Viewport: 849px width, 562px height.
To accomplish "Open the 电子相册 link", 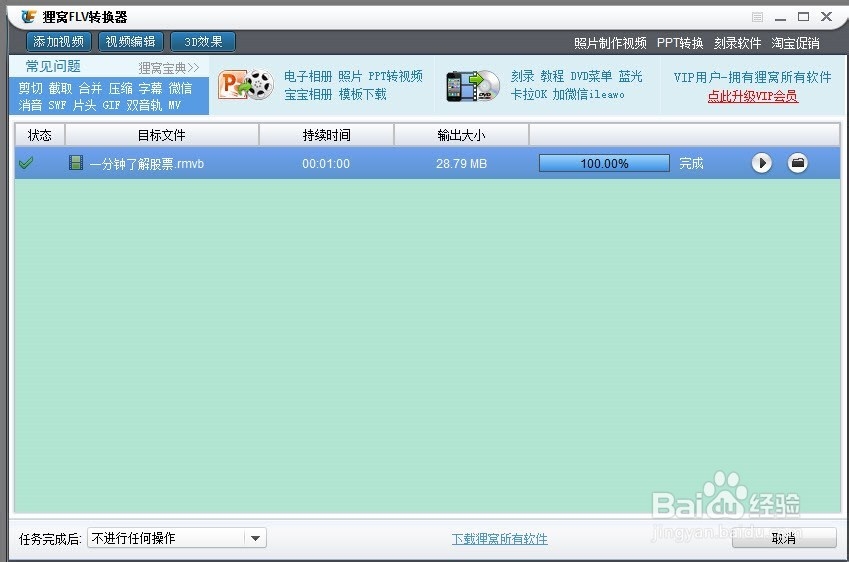I will pyautogui.click(x=308, y=76).
